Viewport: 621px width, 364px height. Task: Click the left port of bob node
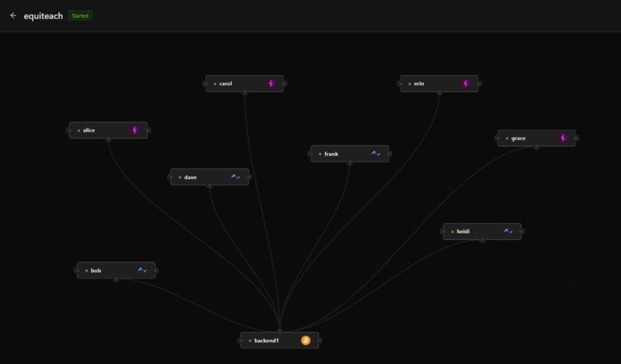(x=77, y=271)
